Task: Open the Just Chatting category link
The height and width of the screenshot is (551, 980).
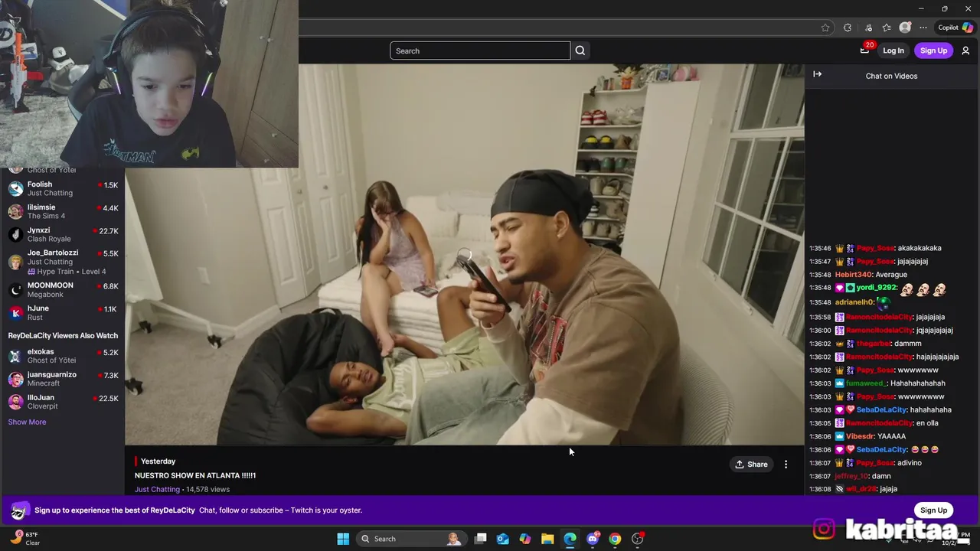Action: coord(157,489)
